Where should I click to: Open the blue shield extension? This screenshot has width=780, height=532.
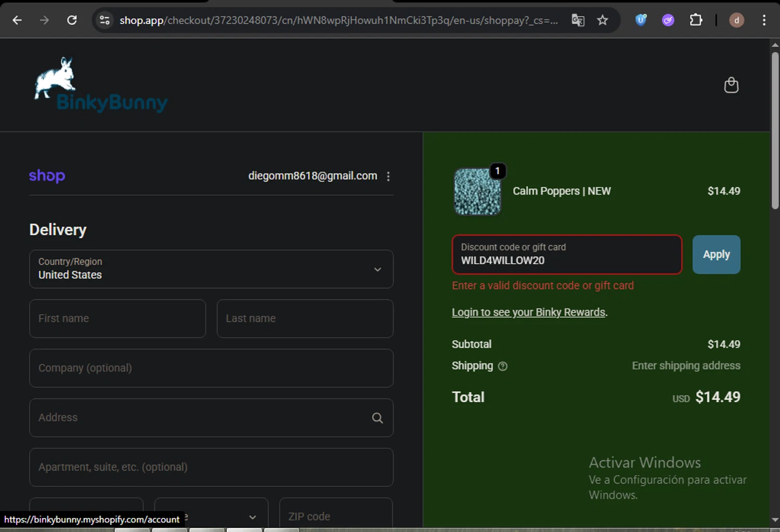[x=641, y=20]
